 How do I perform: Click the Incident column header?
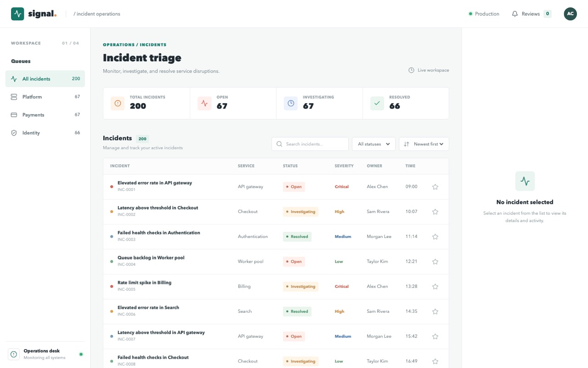120,166
